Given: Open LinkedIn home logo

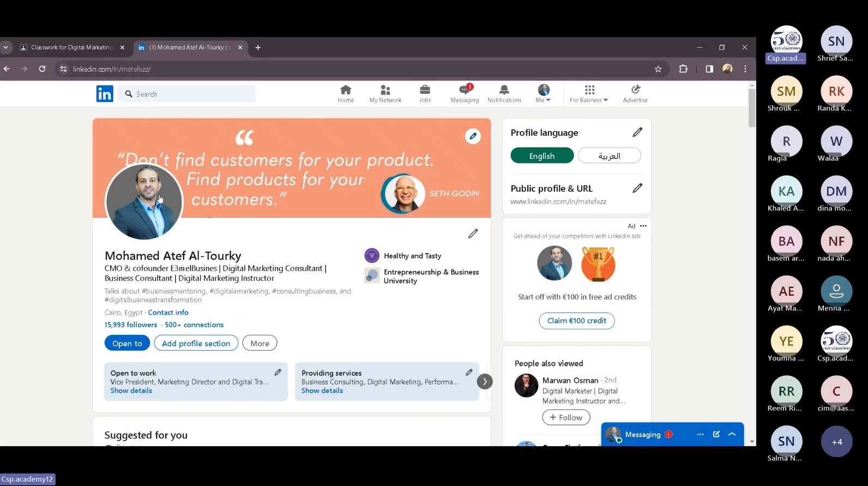Looking at the screenshot, I should [105, 94].
